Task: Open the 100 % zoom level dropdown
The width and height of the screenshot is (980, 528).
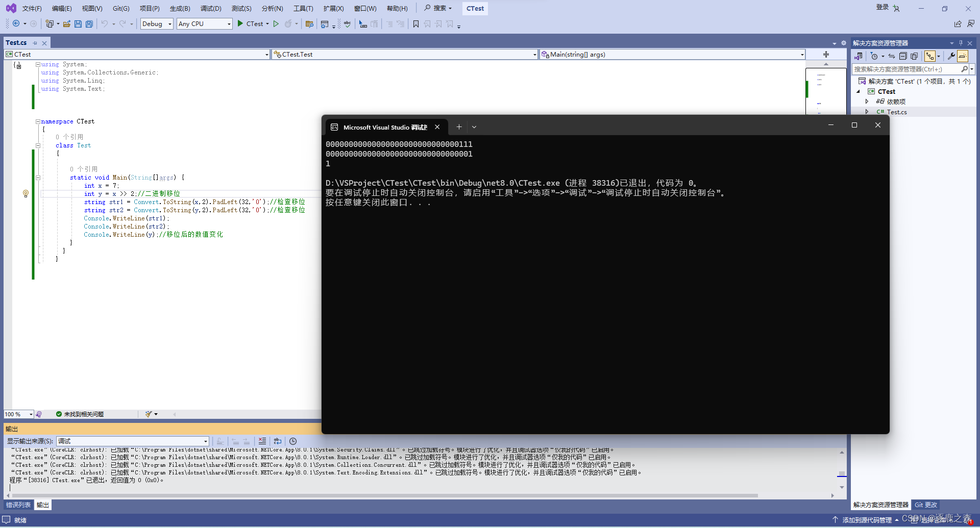Action: point(19,414)
